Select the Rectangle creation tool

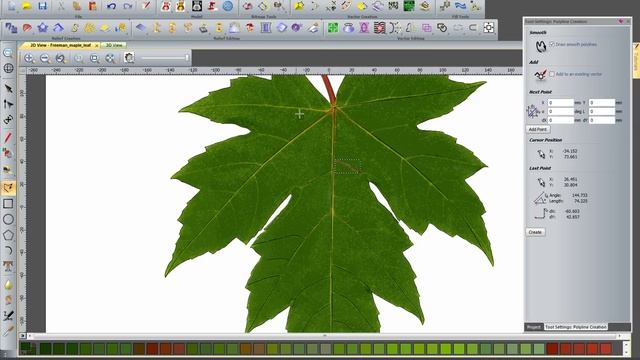pyautogui.click(x=8, y=204)
